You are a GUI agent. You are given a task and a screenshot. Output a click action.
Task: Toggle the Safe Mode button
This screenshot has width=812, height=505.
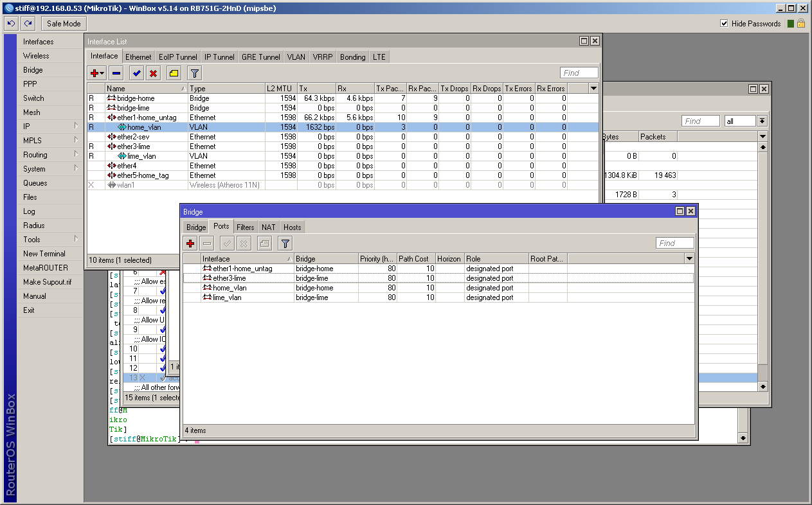point(64,24)
